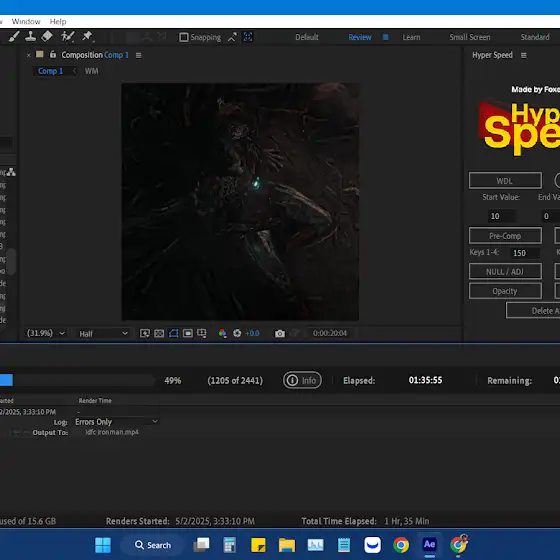
Task: Switch to the Standard workspace
Action: pyautogui.click(x=535, y=37)
